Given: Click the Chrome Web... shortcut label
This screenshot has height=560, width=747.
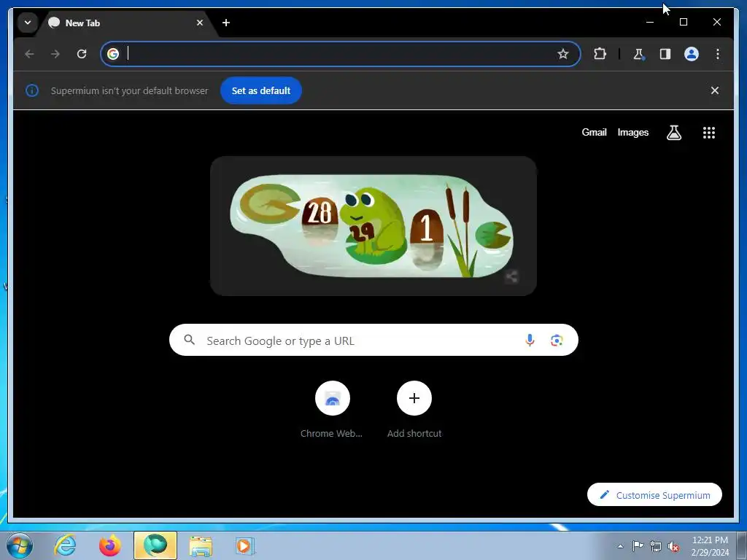Looking at the screenshot, I should [x=331, y=433].
